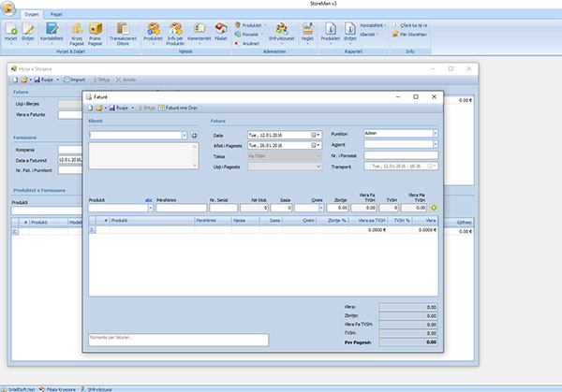
Task: Click the client details scrollbar down arrow
Action: point(195,165)
